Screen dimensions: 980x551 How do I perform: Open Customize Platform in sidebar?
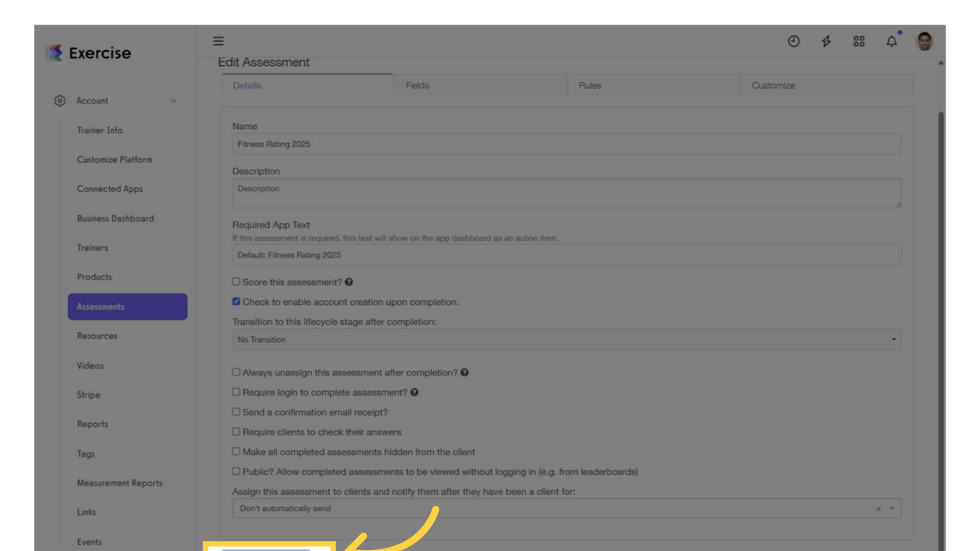click(115, 160)
